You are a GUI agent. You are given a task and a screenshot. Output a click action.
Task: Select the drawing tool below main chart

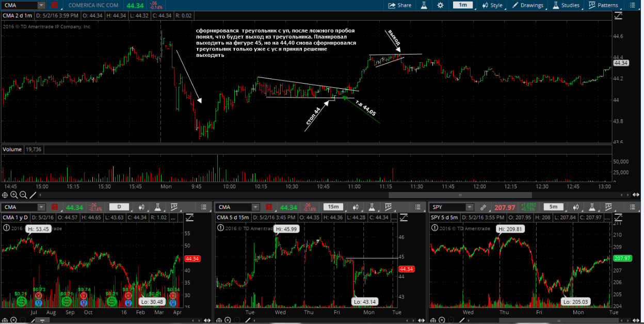[x=33, y=195]
